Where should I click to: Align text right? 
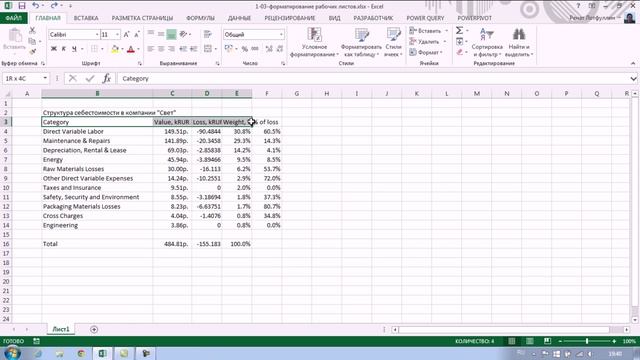coord(171,49)
